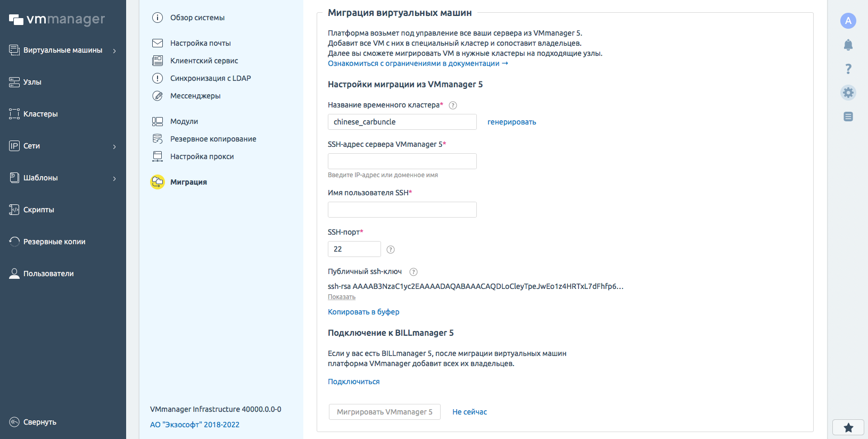Open АО "Экзософт" 2018-2022 link
Viewport: 868px width, 439px height.
pos(195,425)
